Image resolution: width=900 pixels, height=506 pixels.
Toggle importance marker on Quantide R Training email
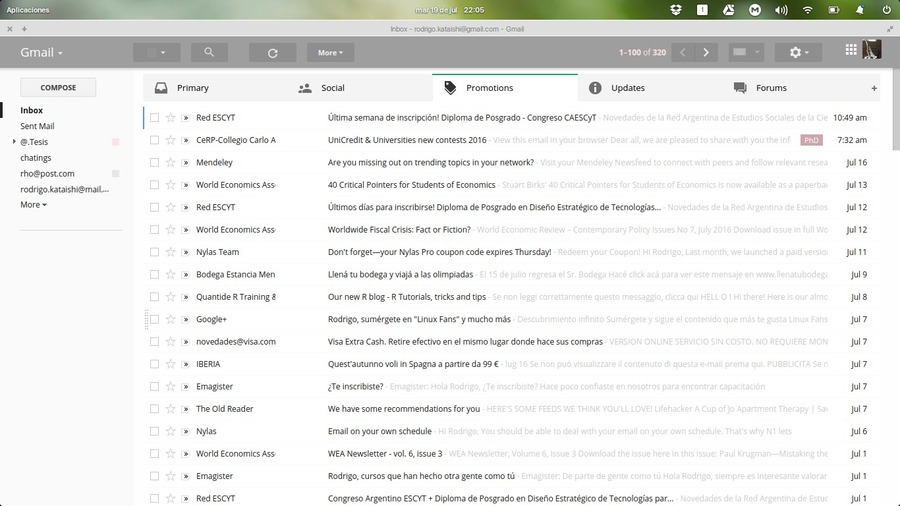pyautogui.click(x=185, y=297)
